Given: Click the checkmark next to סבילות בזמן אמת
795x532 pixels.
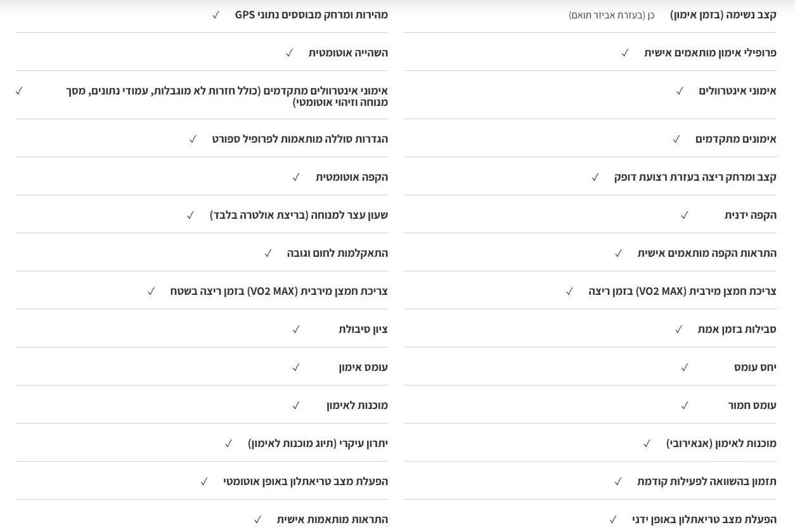Looking at the screenshot, I should point(678,329).
